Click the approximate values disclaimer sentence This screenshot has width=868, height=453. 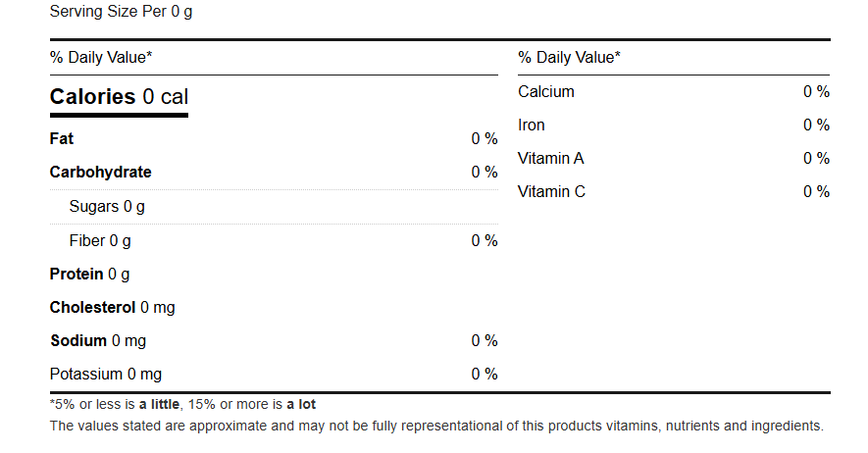[x=436, y=426]
